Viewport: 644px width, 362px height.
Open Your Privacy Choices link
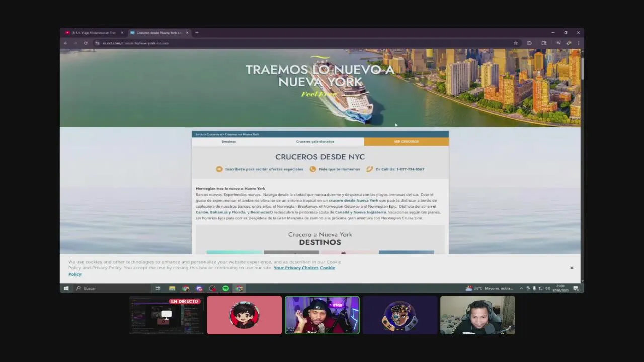pyautogui.click(x=296, y=268)
